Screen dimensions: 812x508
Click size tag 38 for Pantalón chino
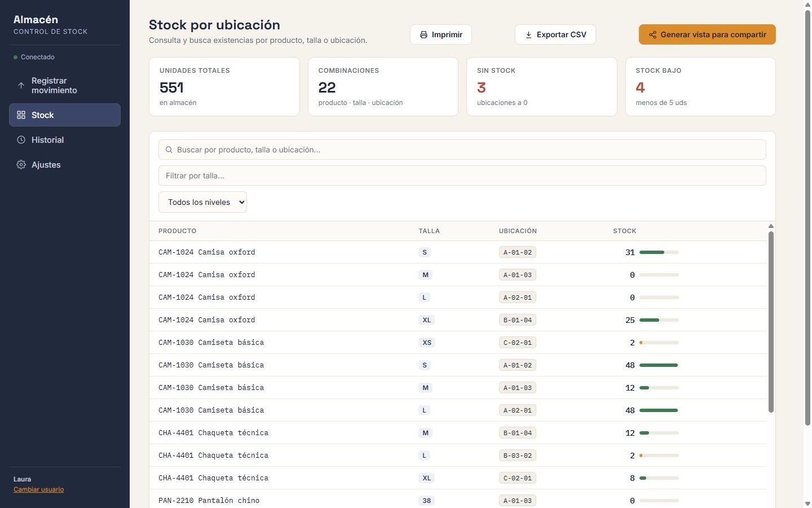pos(427,501)
